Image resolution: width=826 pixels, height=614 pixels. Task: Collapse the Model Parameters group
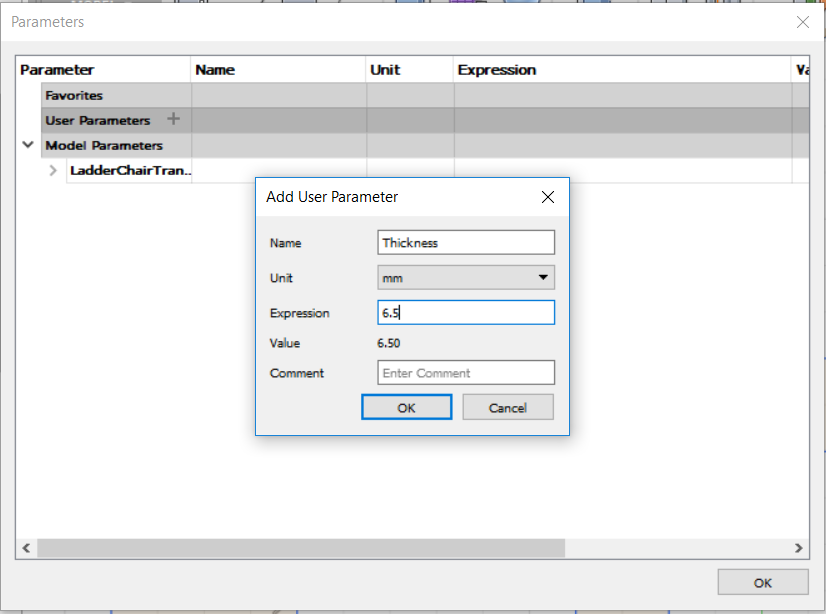tap(28, 145)
